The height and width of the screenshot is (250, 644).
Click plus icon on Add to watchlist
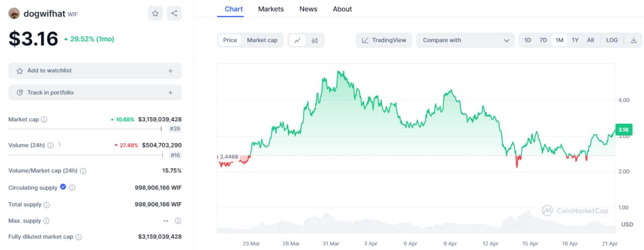click(171, 71)
